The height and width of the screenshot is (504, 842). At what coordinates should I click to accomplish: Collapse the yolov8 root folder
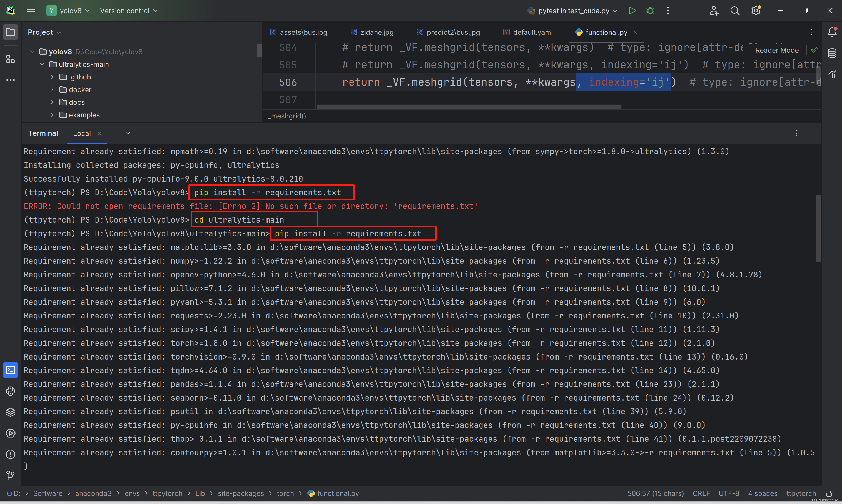point(32,52)
